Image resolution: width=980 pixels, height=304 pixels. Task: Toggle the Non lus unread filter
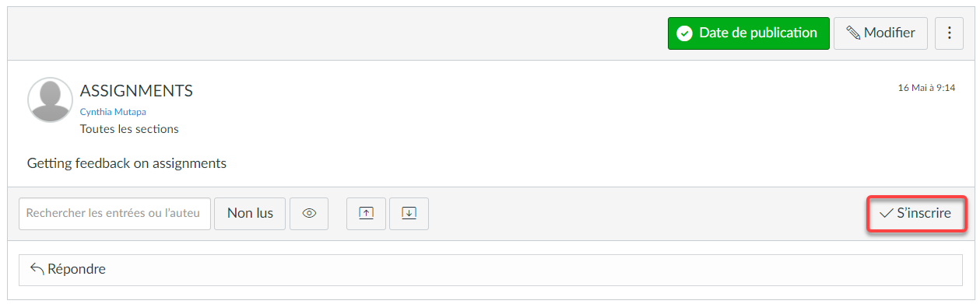[250, 213]
